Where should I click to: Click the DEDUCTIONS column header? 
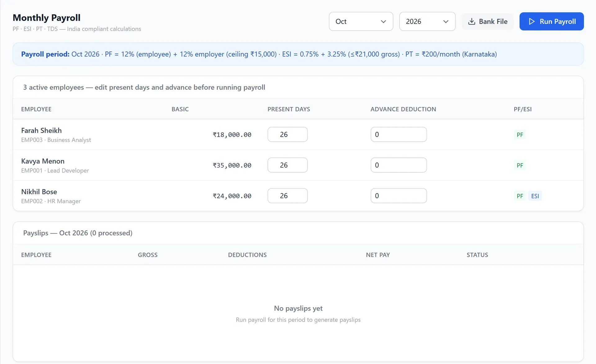pyautogui.click(x=247, y=255)
